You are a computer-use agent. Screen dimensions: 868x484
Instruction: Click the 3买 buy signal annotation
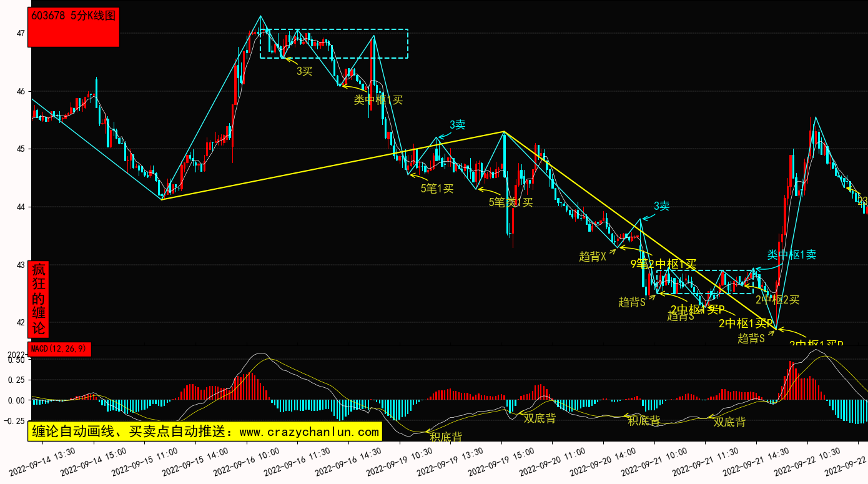click(304, 71)
